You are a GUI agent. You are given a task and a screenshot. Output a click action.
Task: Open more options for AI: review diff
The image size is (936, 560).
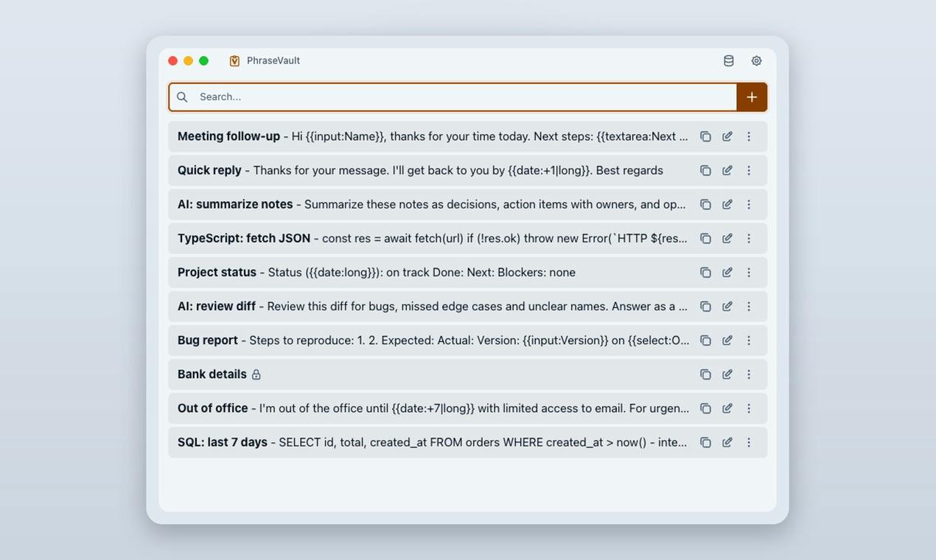pos(749,306)
